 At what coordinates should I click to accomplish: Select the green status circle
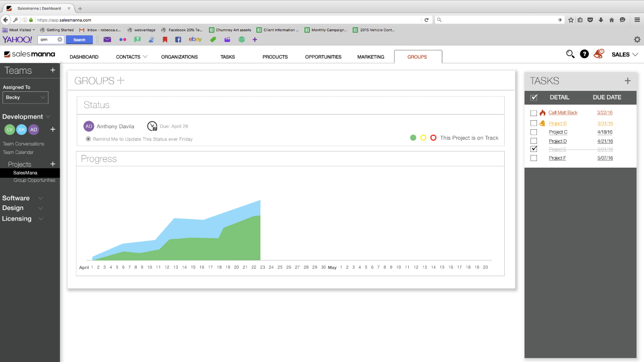[x=413, y=138]
